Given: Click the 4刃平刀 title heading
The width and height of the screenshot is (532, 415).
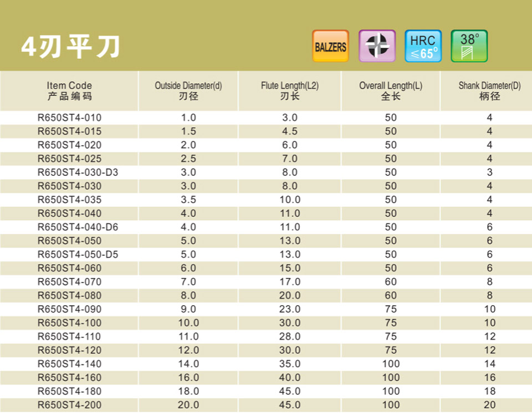Looking at the screenshot, I should click(x=71, y=48).
